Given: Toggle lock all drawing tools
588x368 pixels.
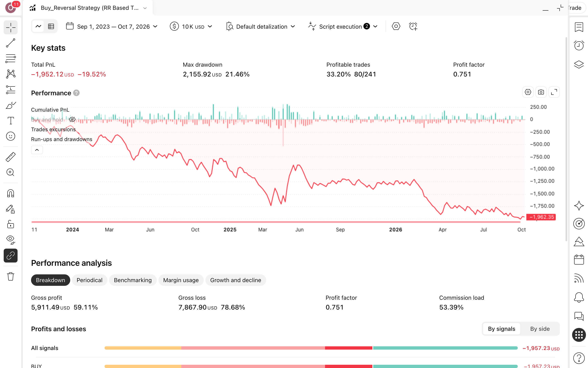Looking at the screenshot, I should (x=11, y=224).
